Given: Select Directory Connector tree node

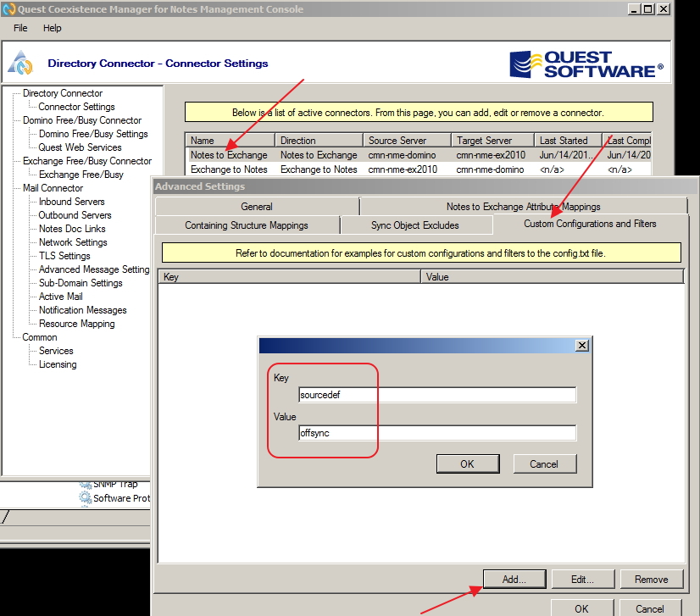Looking at the screenshot, I should [x=63, y=93].
